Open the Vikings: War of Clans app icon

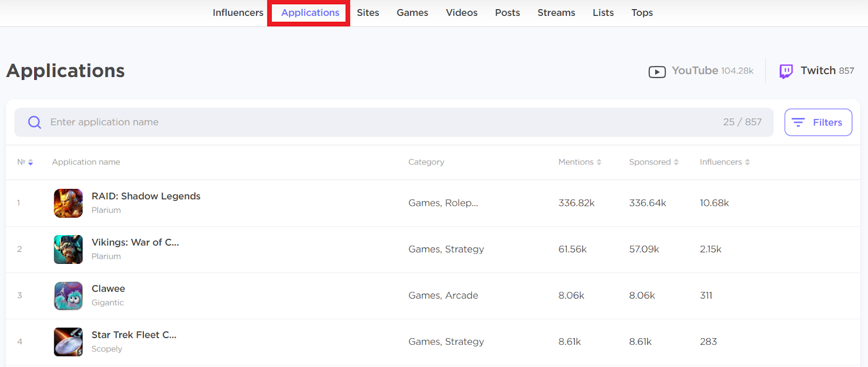[68, 249]
